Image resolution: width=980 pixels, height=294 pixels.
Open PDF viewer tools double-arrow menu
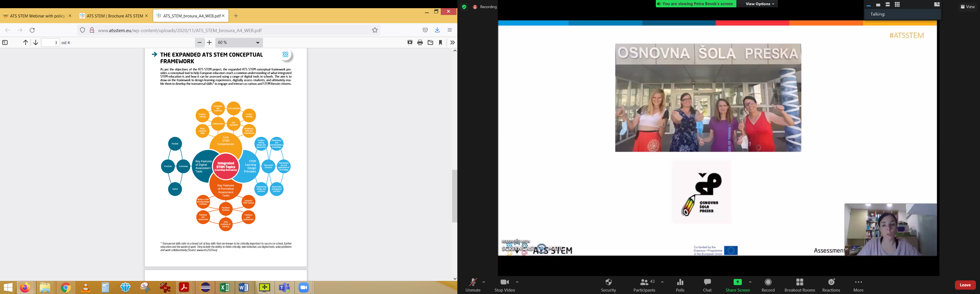pos(452,42)
